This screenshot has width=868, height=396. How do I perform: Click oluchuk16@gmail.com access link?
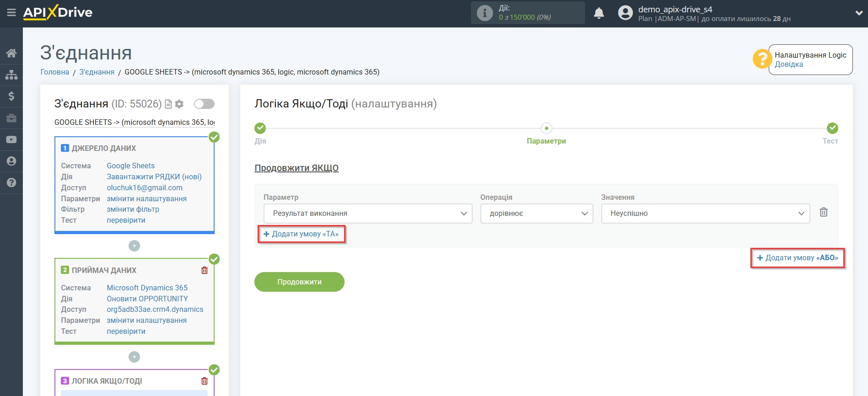pyautogui.click(x=145, y=187)
